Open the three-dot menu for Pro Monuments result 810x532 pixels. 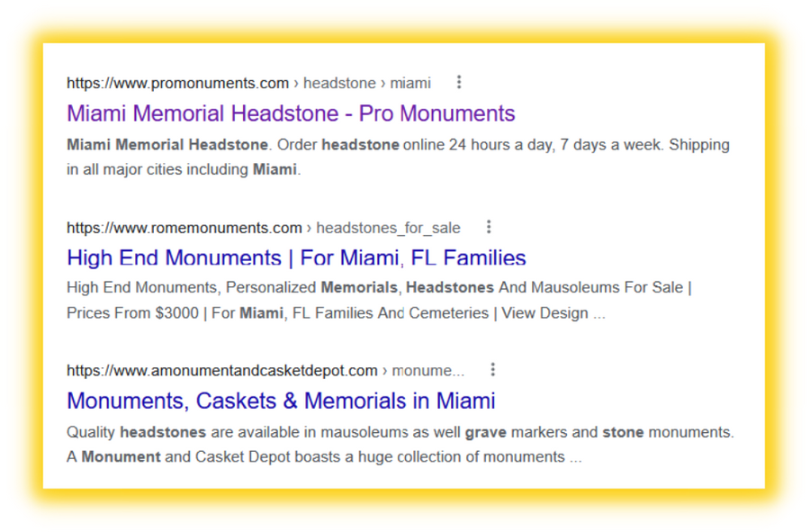tap(459, 82)
